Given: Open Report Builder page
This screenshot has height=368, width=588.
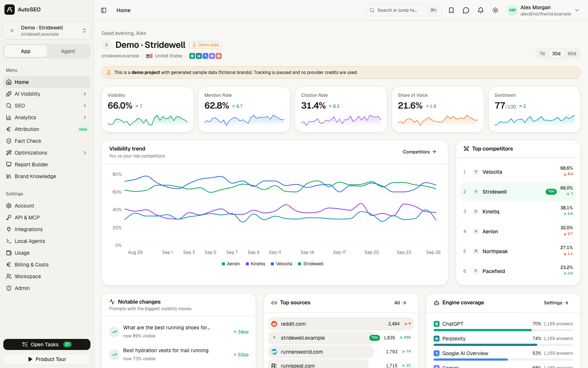Looking at the screenshot, I should tap(47, 164).
